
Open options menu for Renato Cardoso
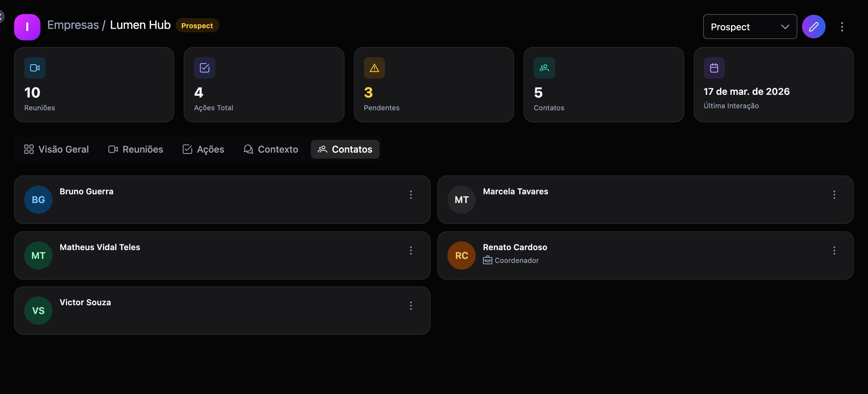coord(834,250)
